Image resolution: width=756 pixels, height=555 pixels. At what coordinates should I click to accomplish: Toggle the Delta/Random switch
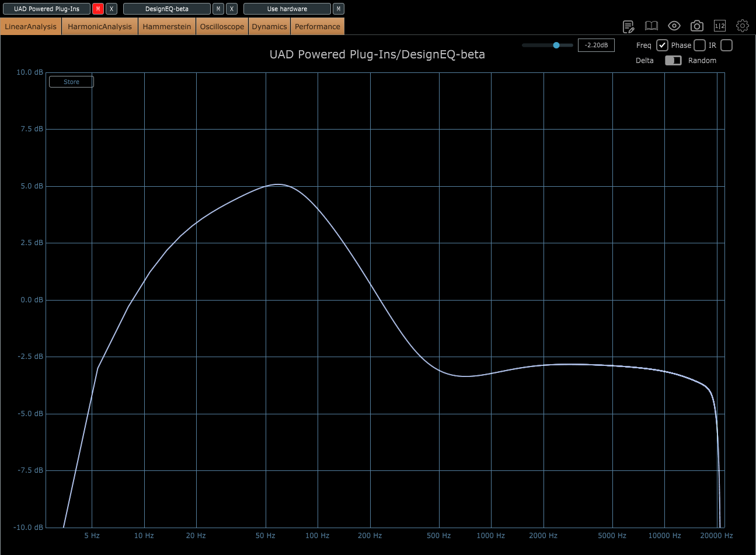tap(673, 61)
